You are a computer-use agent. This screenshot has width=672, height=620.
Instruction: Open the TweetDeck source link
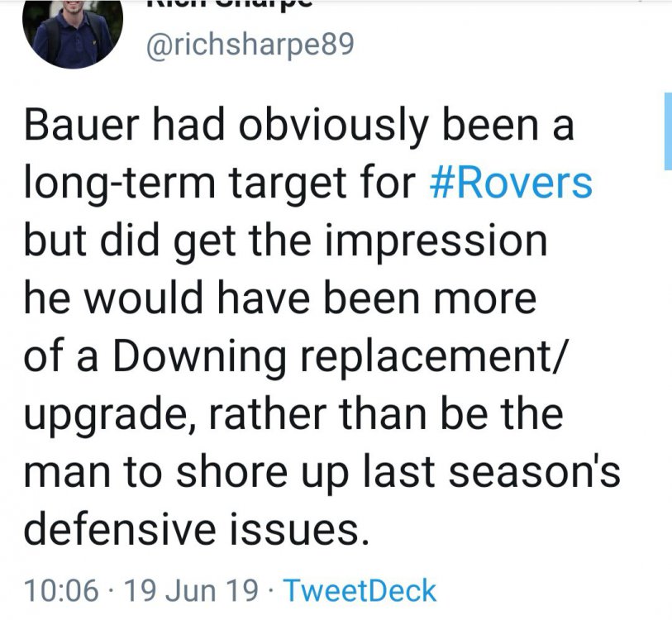point(360,591)
